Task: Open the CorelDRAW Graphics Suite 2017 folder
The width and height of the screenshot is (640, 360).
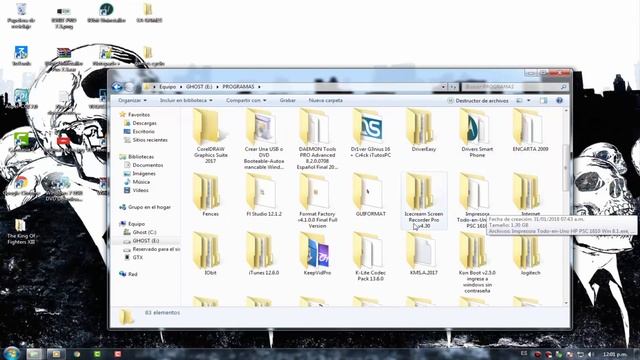Action: (210, 137)
